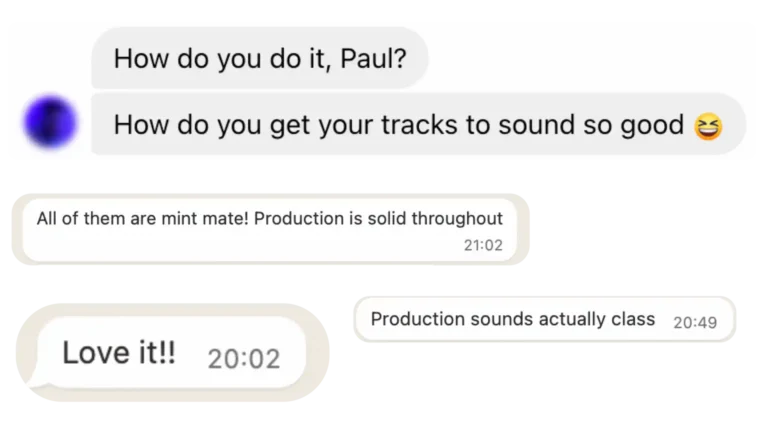Select the "How do you do it, Paul?" bubble
Image resolution: width=768 pixels, height=432 pixels.
260,58
